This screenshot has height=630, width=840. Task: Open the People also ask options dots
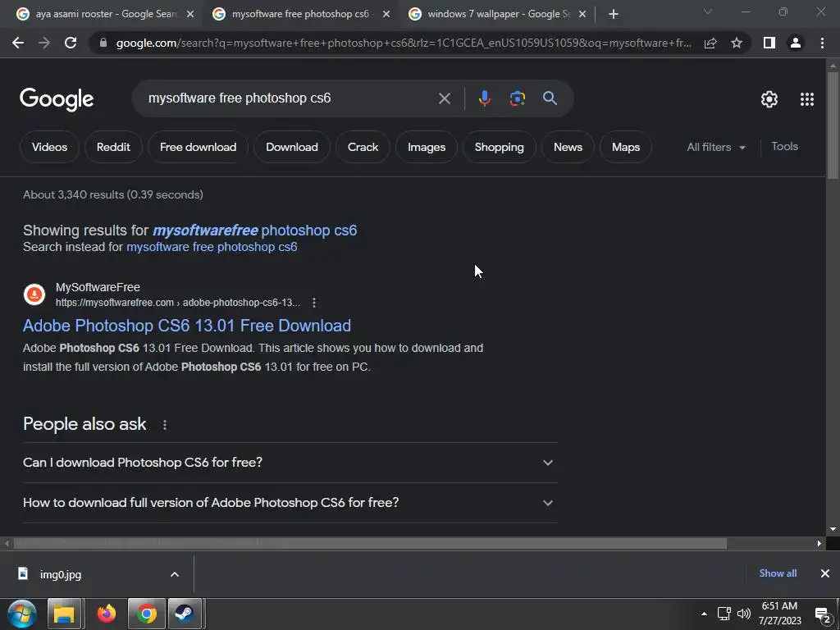coord(164,425)
